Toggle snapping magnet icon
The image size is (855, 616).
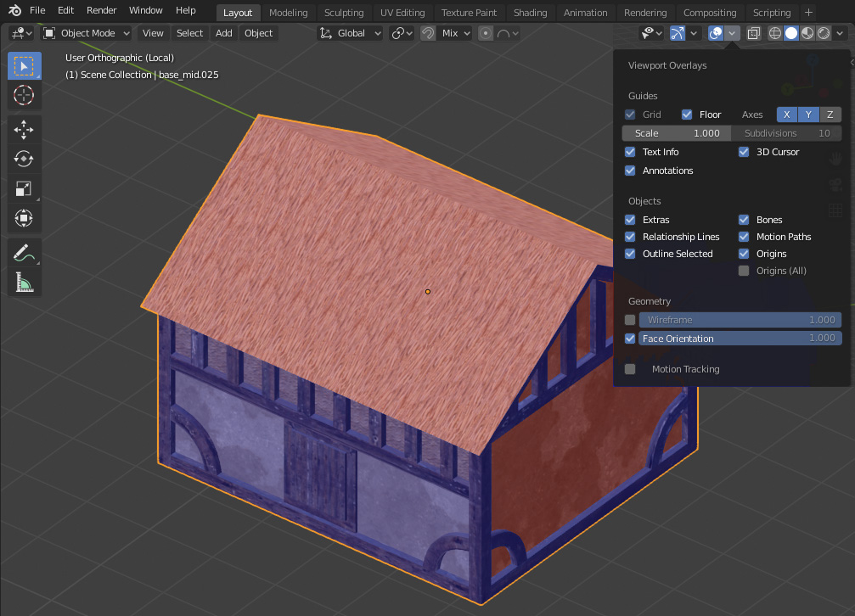point(428,33)
